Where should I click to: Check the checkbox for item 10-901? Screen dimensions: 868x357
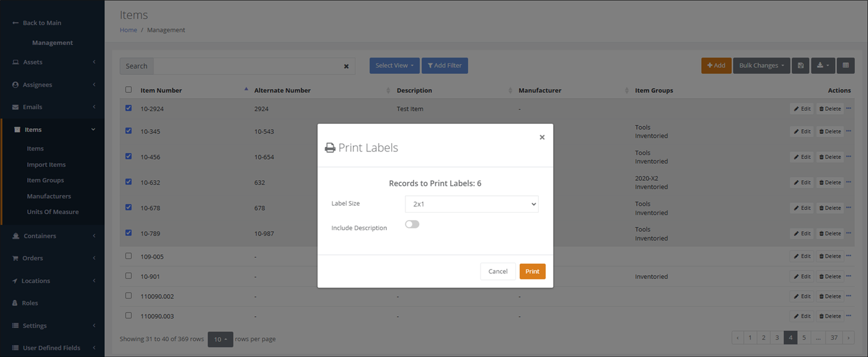(x=128, y=276)
